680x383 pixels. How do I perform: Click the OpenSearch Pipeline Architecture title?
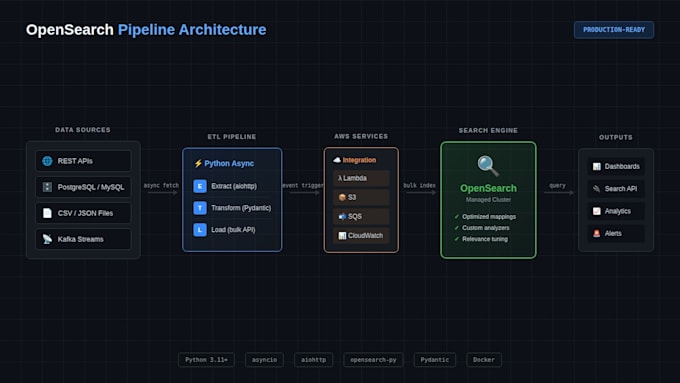click(x=146, y=29)
